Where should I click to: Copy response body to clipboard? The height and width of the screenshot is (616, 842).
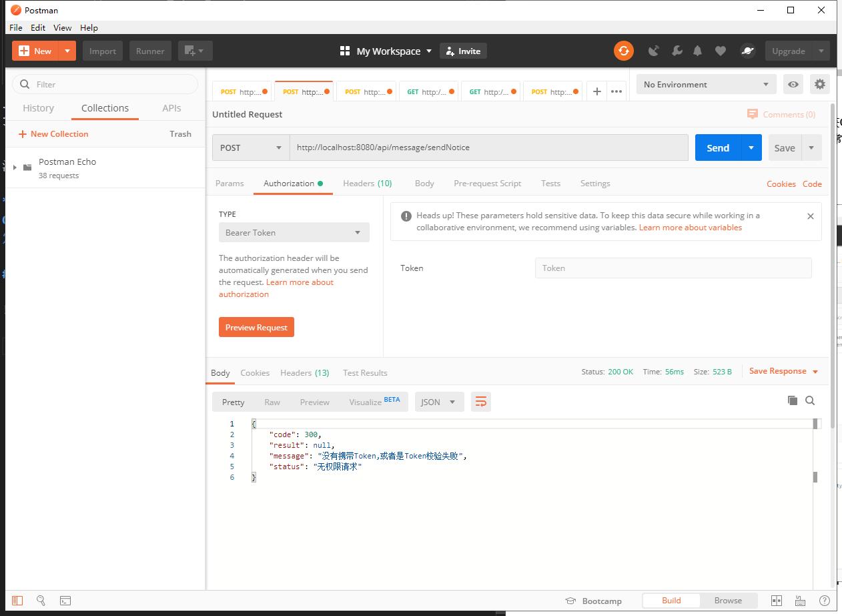tap(793, 400)
